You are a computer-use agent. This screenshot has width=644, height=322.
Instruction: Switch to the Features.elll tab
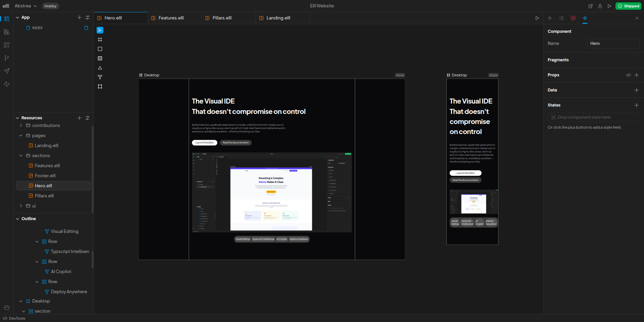(x=171, y=18)
